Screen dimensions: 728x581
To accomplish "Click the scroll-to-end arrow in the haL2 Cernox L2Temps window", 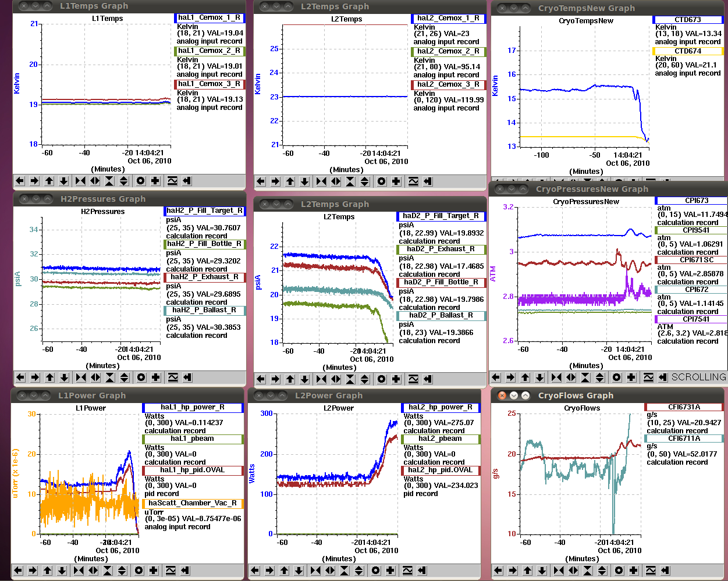I will coord(428,181).
